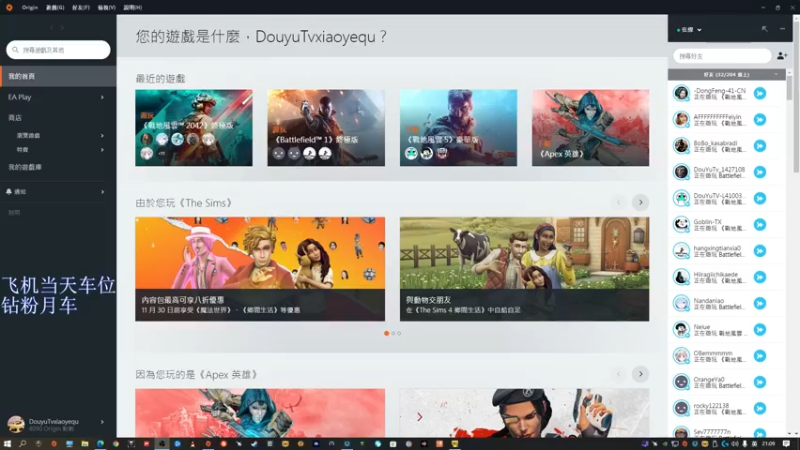Viewport: 800px width, 450px height.
Task: Select the second carousel page dot
Action: click(x=393, y=333)
